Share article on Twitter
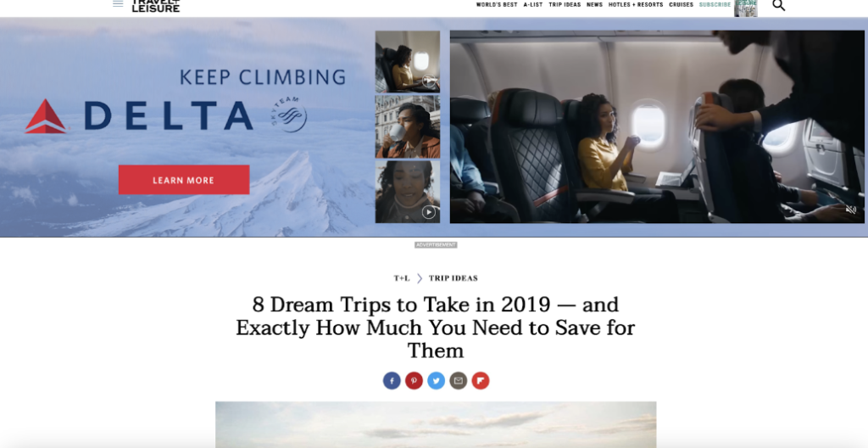This screenshot has width=868, height=448. (x=436, y=381)
